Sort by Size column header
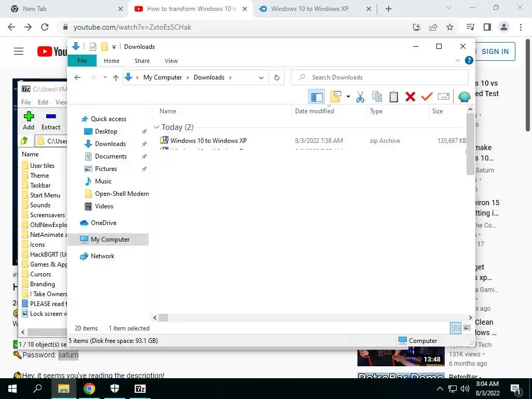 [437, 111]
